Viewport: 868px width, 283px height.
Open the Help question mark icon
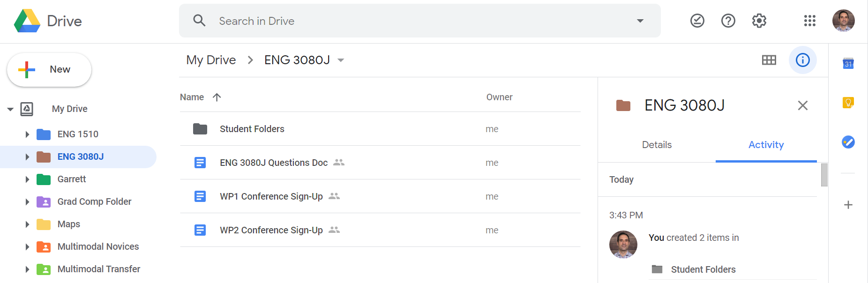tap(728, 21)
